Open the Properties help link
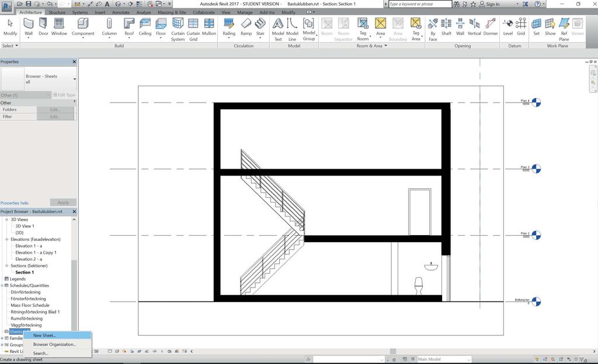The image size is (598, 364). 15,203
